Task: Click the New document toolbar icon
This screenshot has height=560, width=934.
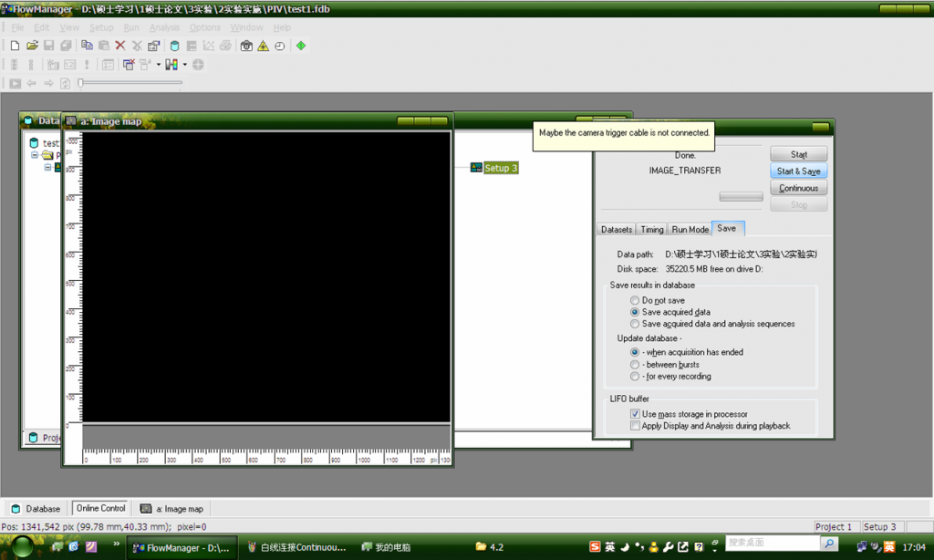Action: click(15, 46)
